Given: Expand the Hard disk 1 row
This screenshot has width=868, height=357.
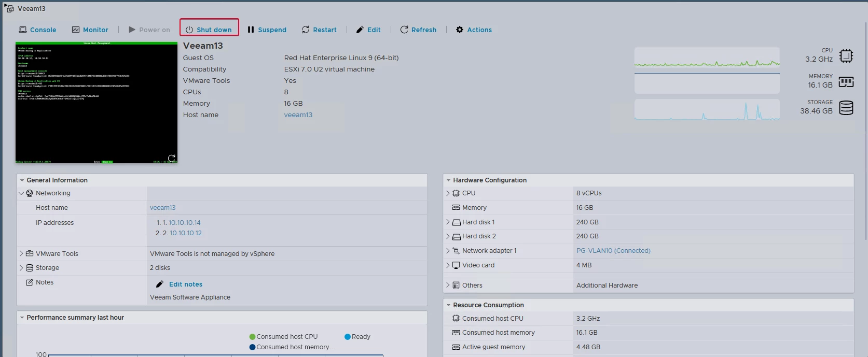Looking at the screenshot, I should [448, 222].
